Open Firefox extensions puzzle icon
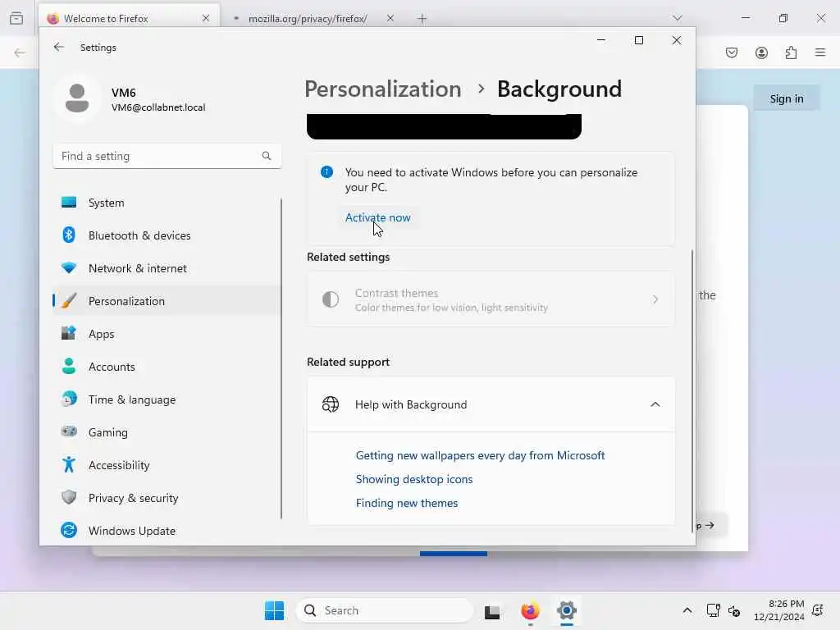 point(791,52)
